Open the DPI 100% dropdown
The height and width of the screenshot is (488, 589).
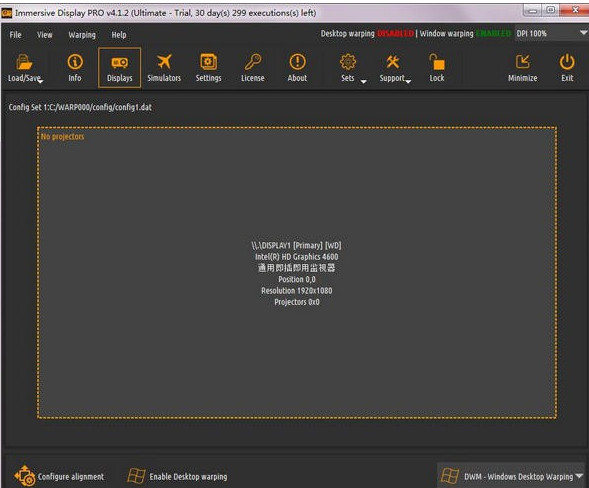(551, 33)
